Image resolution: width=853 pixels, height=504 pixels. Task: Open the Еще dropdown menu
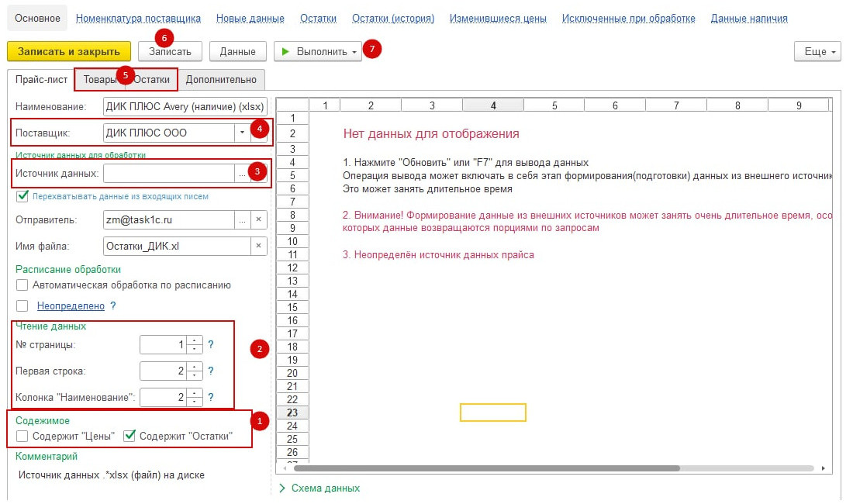[817, 52]
